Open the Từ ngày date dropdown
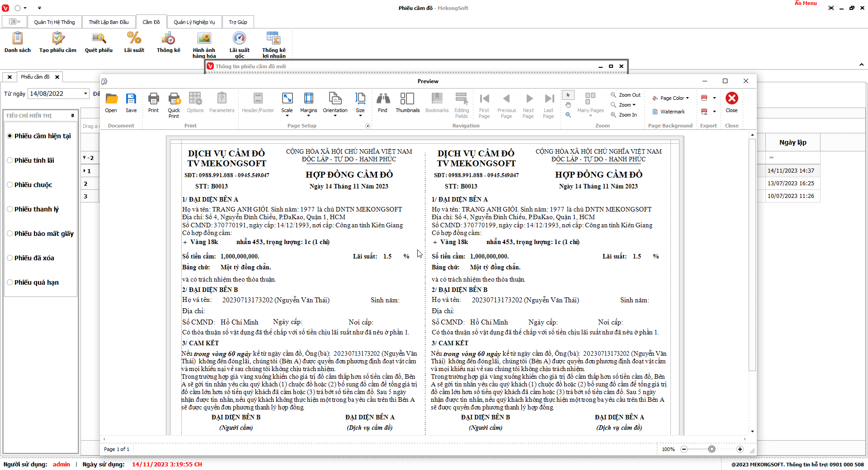868x470 pixels. [x=85, y=94]
